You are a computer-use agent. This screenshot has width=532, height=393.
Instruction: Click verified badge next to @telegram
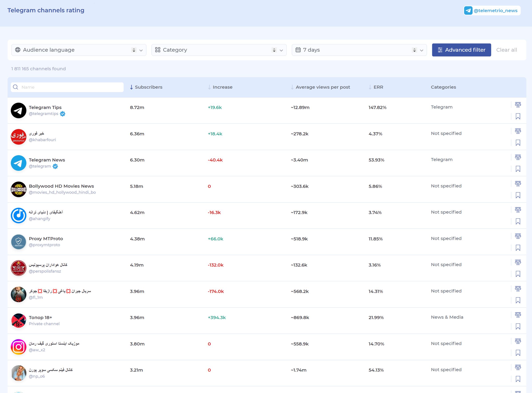55,166
